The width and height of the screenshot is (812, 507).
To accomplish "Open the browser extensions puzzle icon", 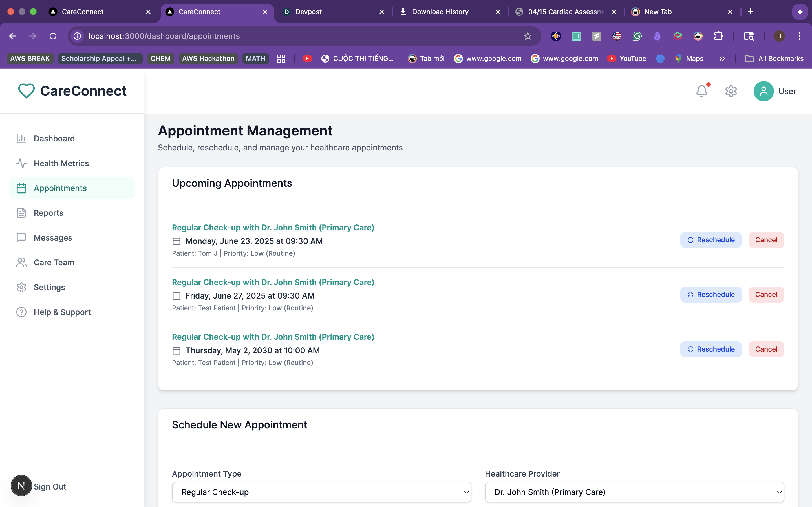I will pyautogui.click(x=718, y=36).
